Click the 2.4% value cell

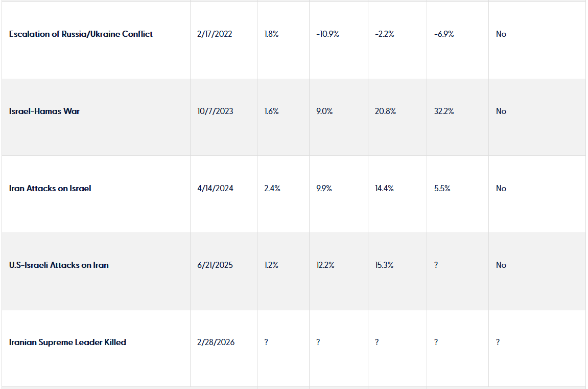pos(271,188)
